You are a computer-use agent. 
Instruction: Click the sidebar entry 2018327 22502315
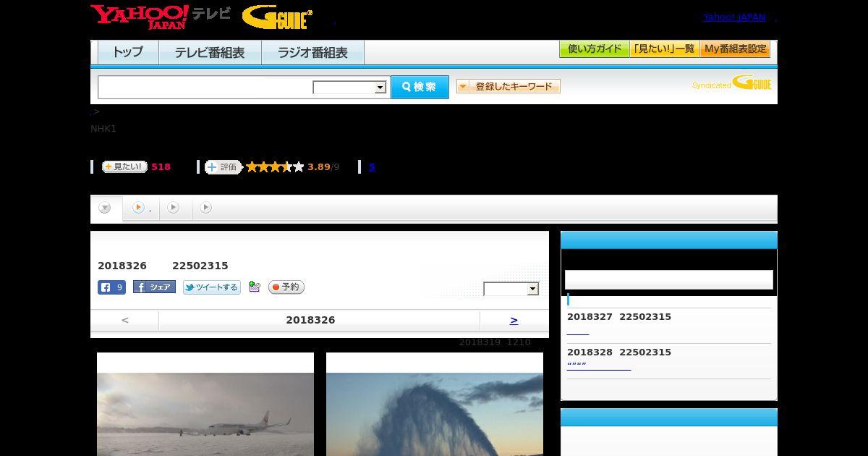click(x=619, y=317)
